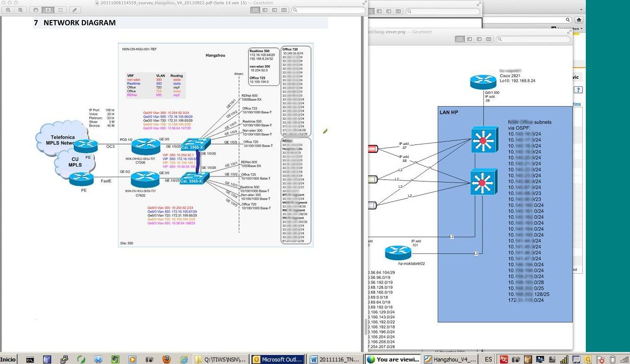The image size is (630, 364).
Task: Activate the text selection tool
Action: [48, 10]
